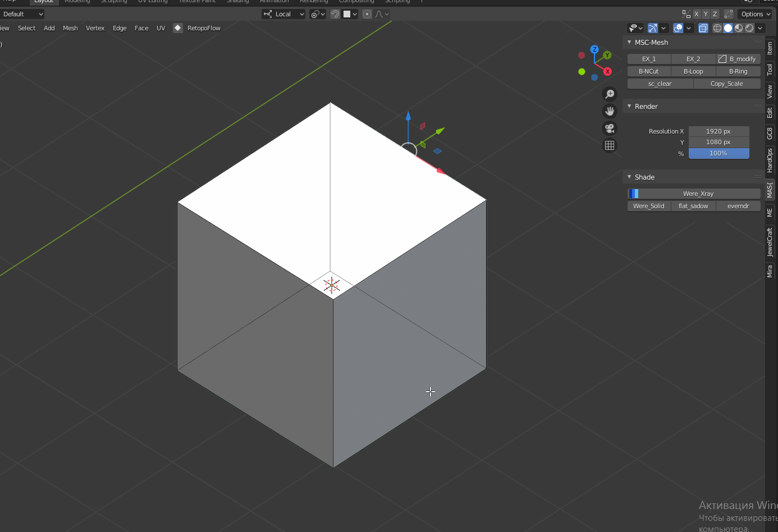This screenshot has width=778, height=532.
Task: Toggle proportional editing circle icon
Action: pos(367,14)
